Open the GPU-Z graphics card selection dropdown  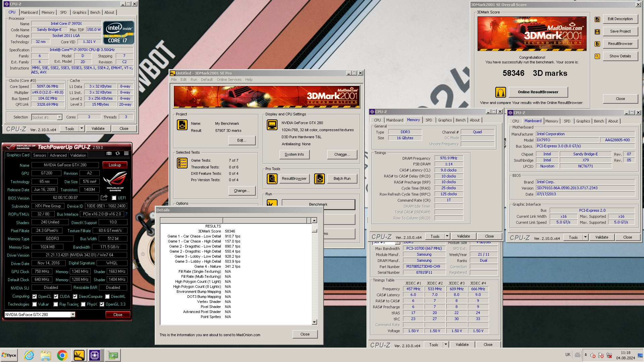[72, 315]
